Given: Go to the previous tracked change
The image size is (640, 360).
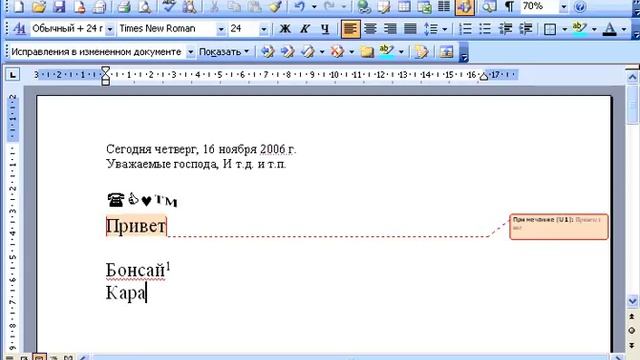Looking at the screenshot, I should 267,51.
